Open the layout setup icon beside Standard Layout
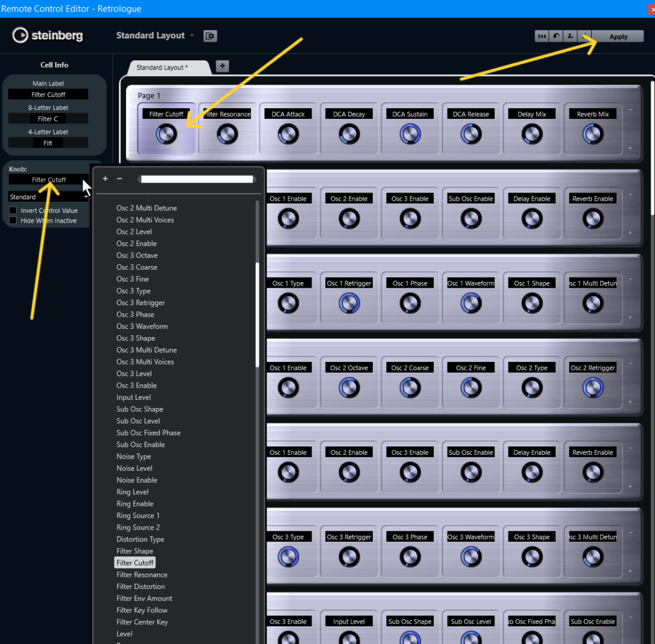Screen dimensions: 655x644 pos(210,36)
